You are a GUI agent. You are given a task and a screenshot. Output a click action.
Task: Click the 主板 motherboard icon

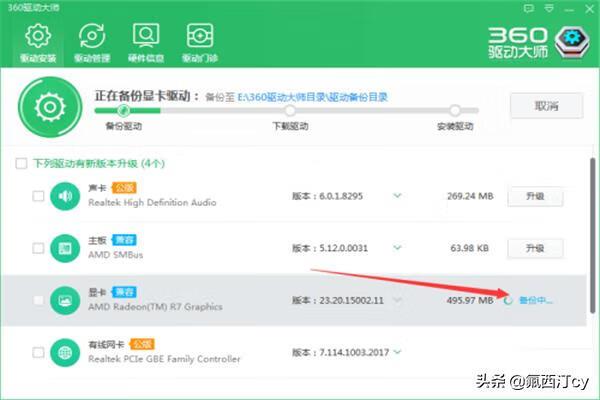pos(64,248)
